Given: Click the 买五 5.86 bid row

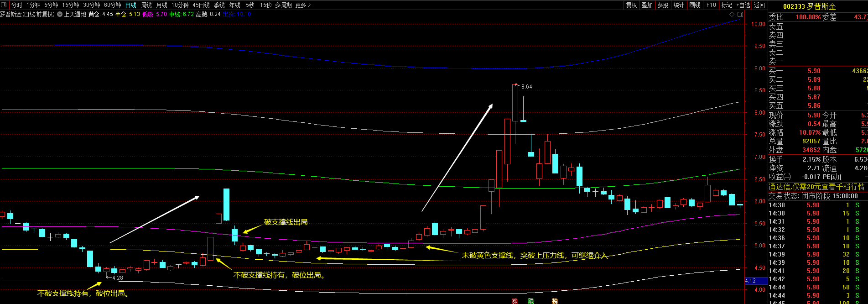Looking at the screenshot, I should click(818, 105).
